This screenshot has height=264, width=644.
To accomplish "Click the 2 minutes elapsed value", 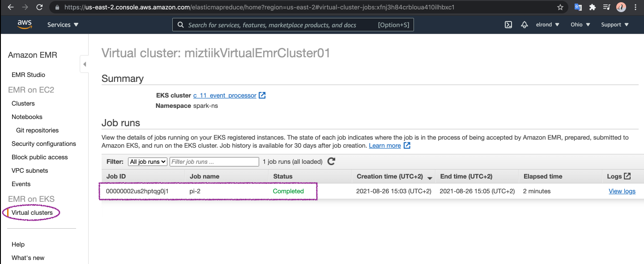I will click(537, 191).
